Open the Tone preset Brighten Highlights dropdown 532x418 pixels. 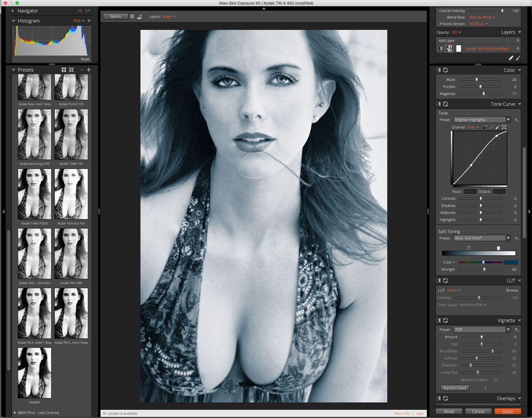(482, 120)
